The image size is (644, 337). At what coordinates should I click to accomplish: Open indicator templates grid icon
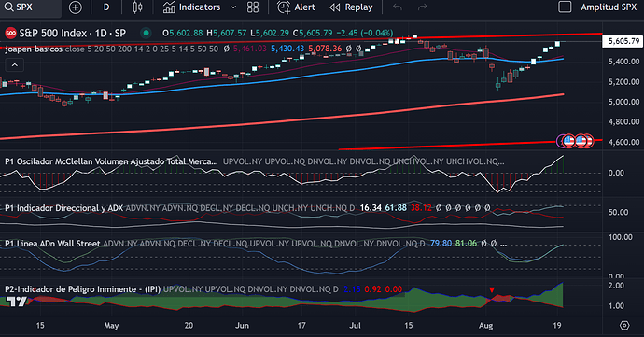pyautogui.click(x=253, y=7)
